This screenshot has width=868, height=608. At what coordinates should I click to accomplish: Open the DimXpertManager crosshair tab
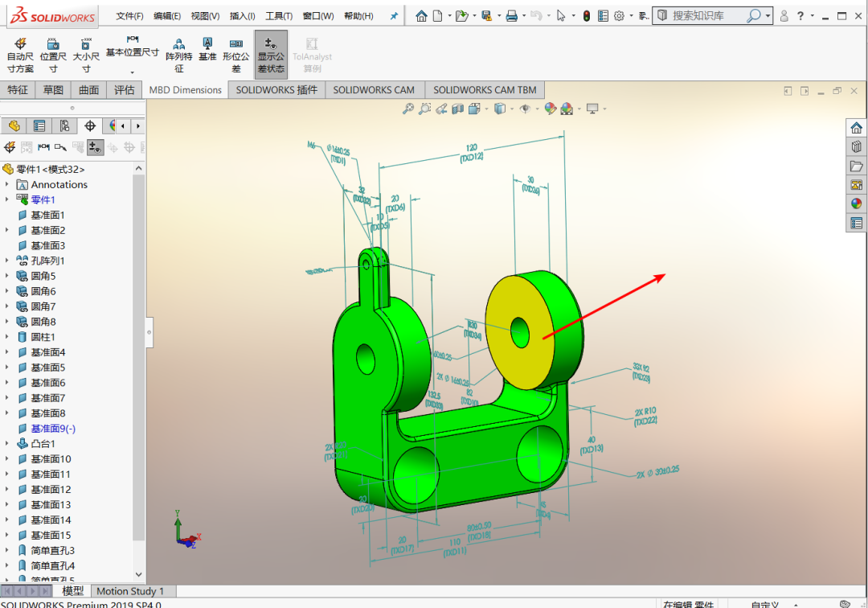[x=90, y=125]
